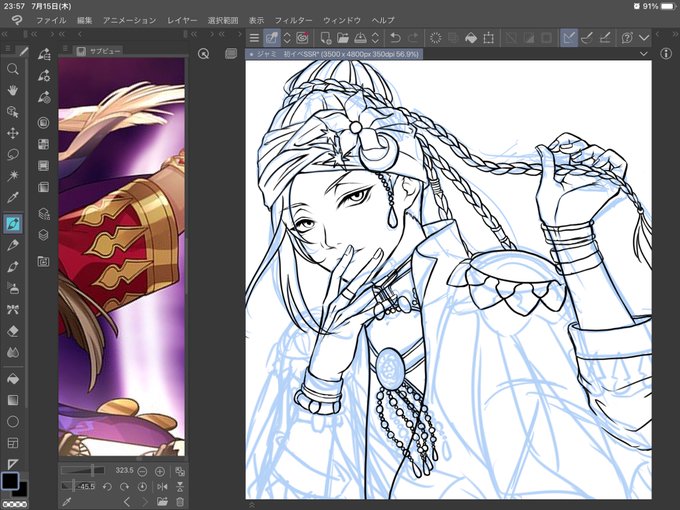Click up-down arrows next to save icon
680x510 pixels.
point(376,38)
